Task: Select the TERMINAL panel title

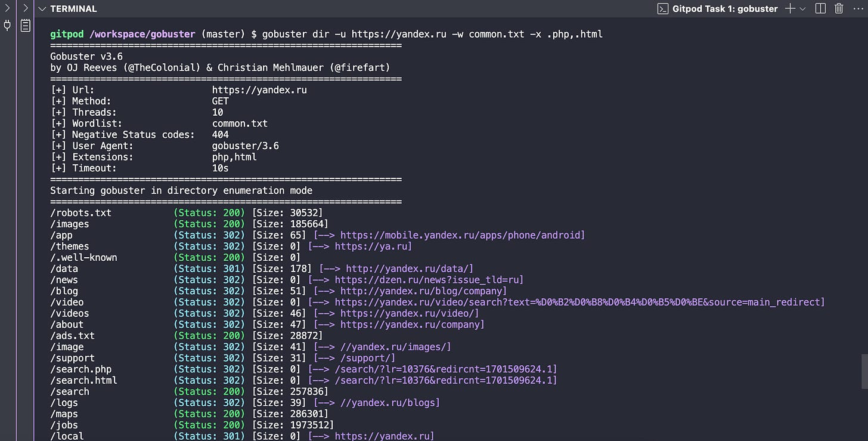Action: 73,9
